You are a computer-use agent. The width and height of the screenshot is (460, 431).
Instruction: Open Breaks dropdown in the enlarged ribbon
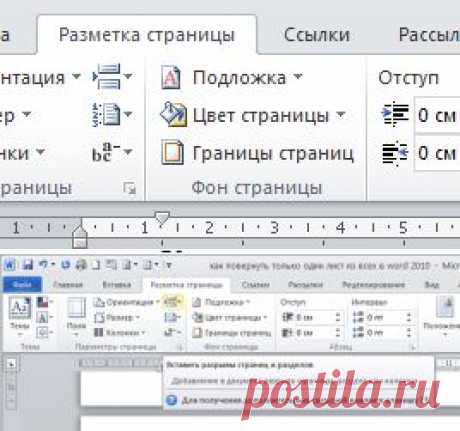pyautogui.click(x=112, y=77)
